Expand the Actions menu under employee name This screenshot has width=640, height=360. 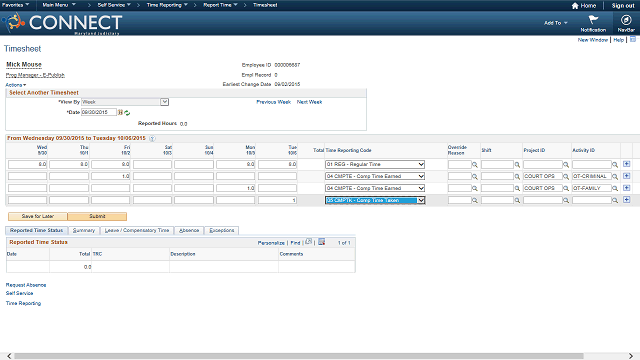pos(16,85)
